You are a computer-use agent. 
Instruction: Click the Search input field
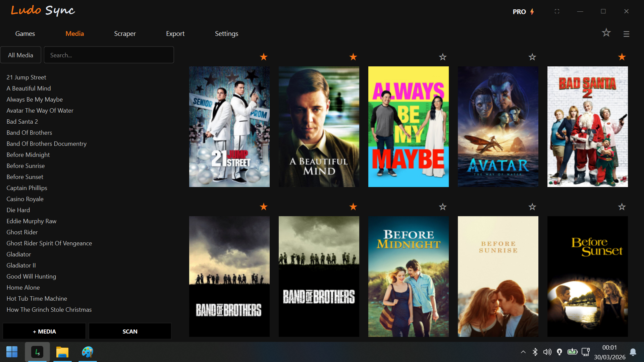109,55
